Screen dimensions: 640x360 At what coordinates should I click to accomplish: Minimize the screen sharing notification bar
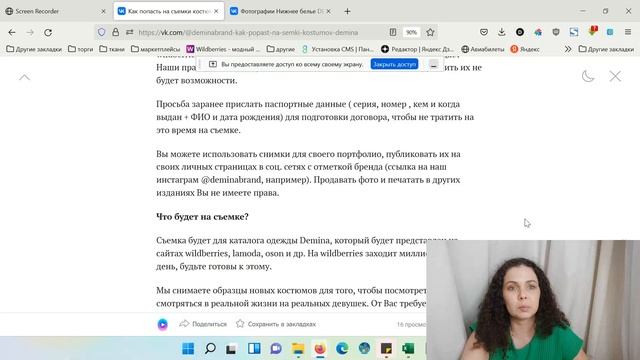(433, 64)
